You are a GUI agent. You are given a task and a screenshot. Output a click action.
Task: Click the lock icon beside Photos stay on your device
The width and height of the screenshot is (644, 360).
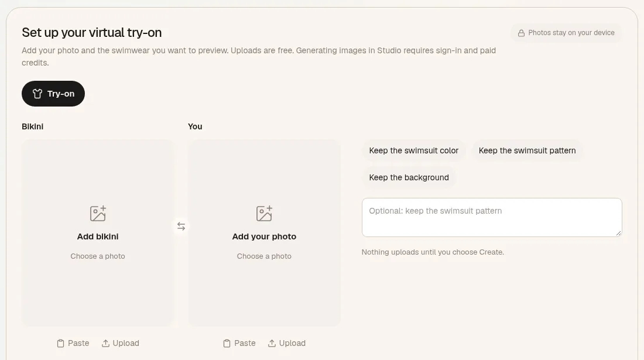point(521,33)
